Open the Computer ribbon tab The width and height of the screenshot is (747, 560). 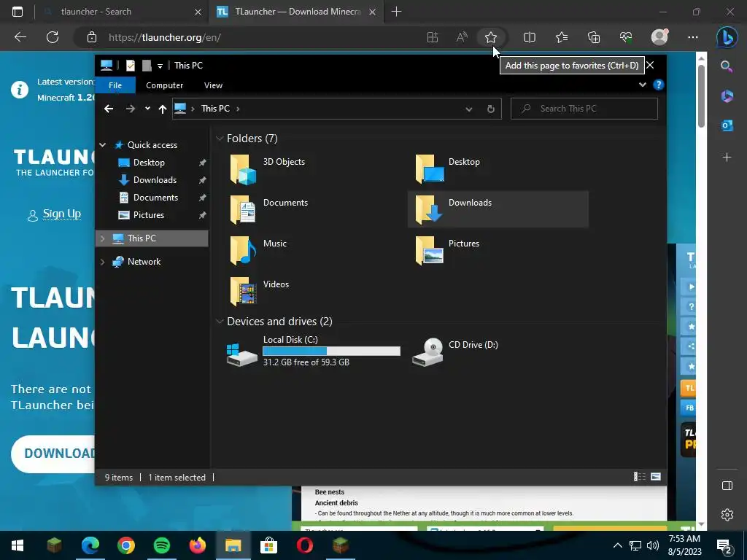tap(164, 85)
